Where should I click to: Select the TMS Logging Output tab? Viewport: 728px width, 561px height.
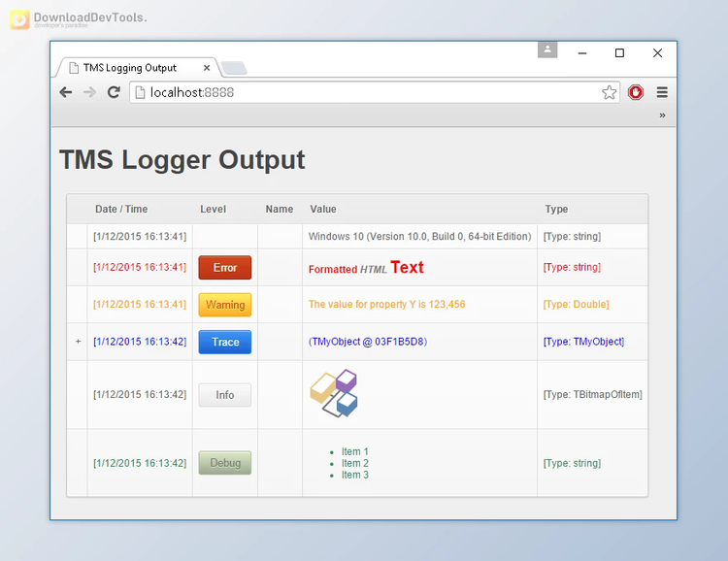(137, 68)
